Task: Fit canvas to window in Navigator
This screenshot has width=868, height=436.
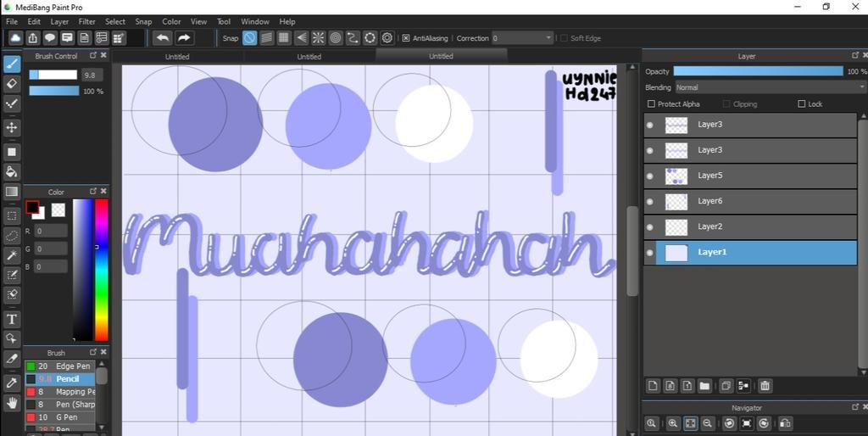Action: pyautogui.click(x=690, y=423)
